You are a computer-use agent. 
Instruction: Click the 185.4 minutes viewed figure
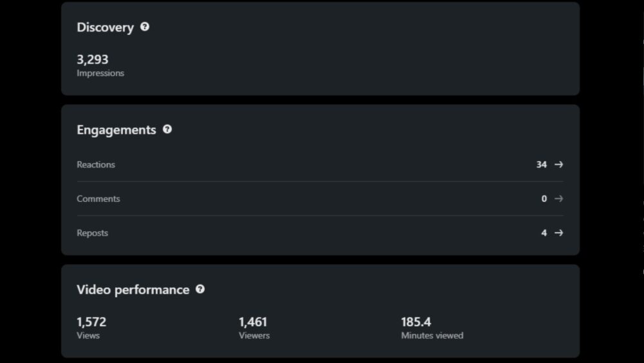[416, 322]
